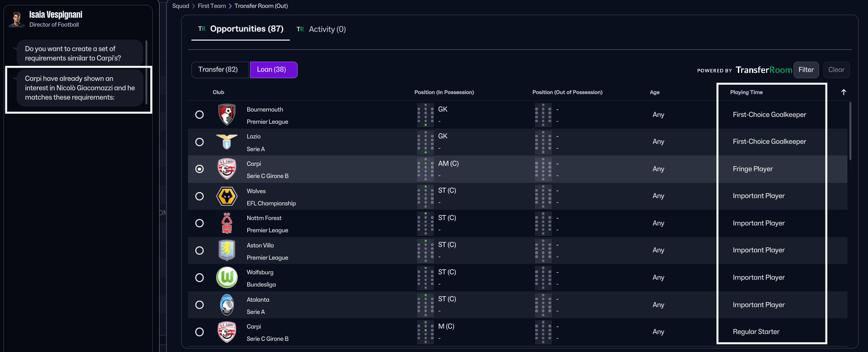Click the Wolves club badge

pyautogui.click(x=227, y=196)
